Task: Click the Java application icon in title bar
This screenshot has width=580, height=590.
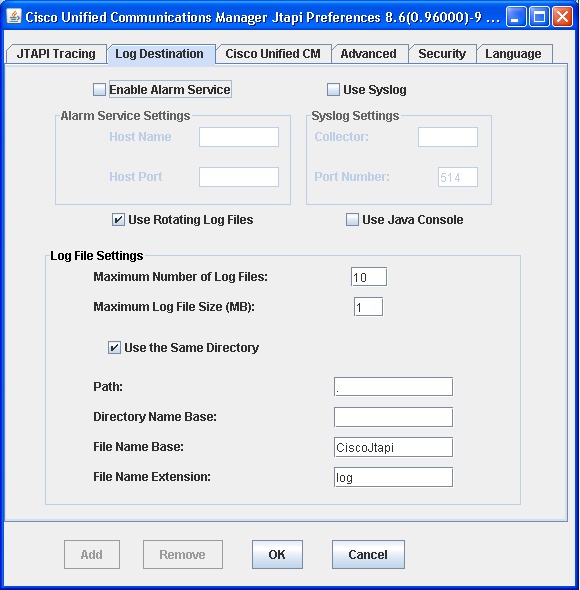Action: [x=14, y=17]
